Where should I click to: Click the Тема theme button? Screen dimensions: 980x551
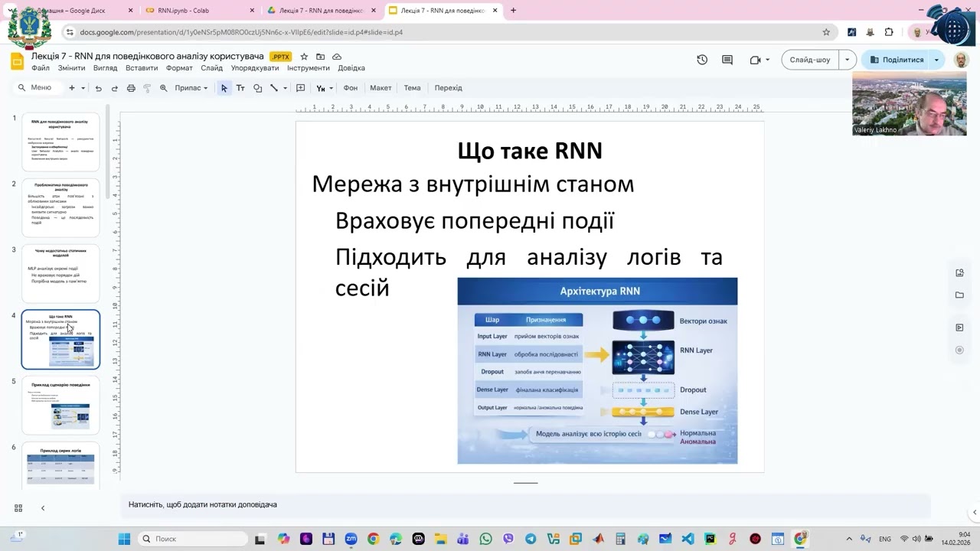[412, 88]
